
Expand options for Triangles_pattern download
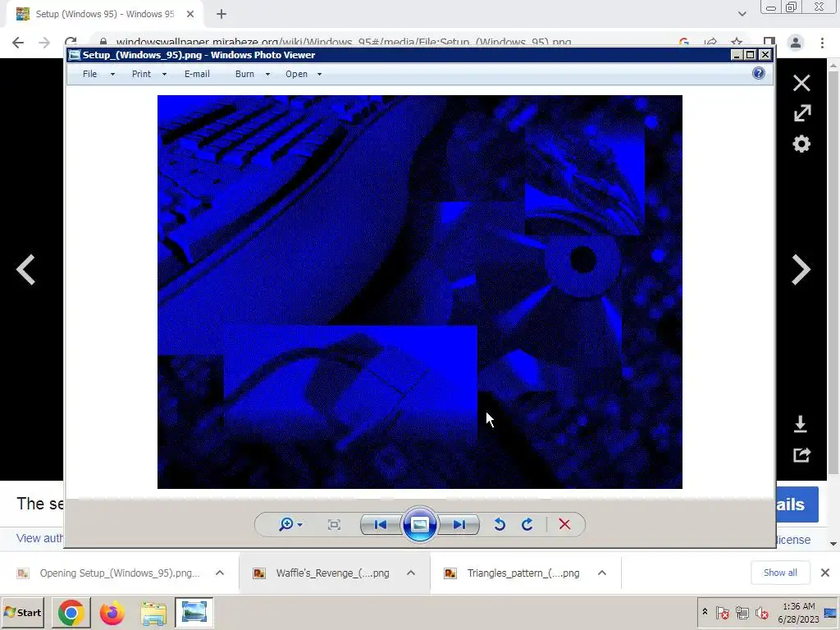(x=602, y=573)
